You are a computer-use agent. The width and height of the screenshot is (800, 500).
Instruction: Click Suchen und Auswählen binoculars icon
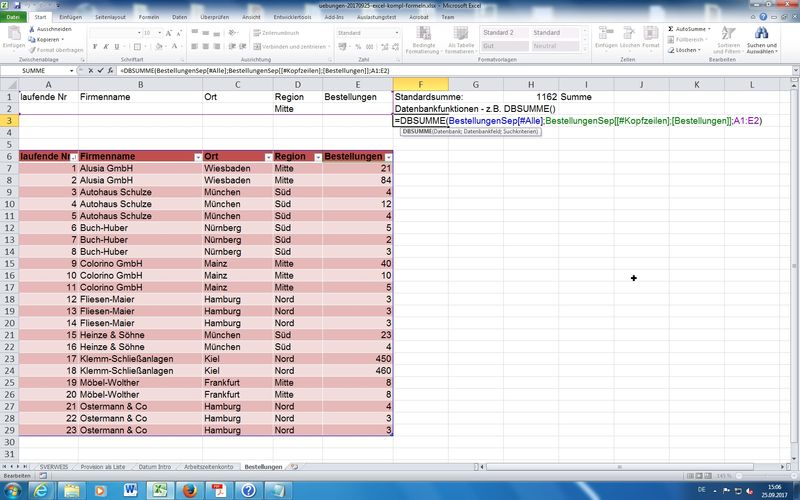tap(761, 34)
